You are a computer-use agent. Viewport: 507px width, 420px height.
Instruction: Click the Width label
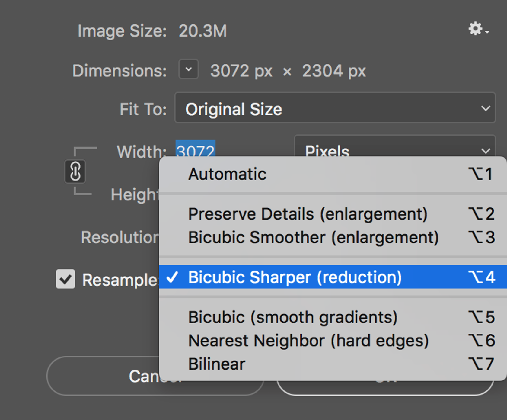click(141, 152)
